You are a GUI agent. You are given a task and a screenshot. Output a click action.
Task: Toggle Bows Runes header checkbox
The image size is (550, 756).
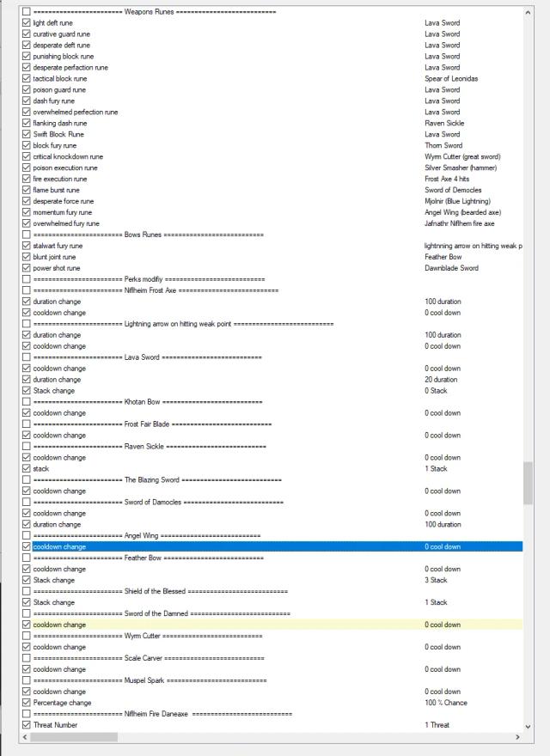[27, 235]
